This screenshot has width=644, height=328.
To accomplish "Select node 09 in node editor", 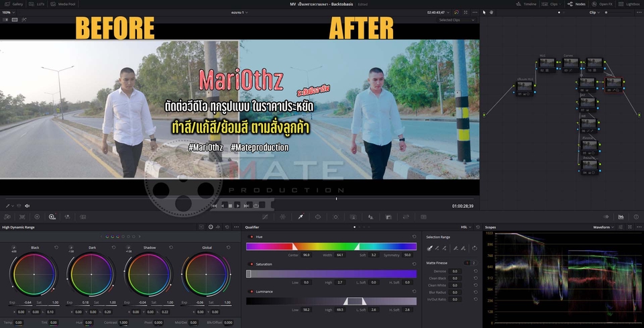I will (x=614, y=85).
